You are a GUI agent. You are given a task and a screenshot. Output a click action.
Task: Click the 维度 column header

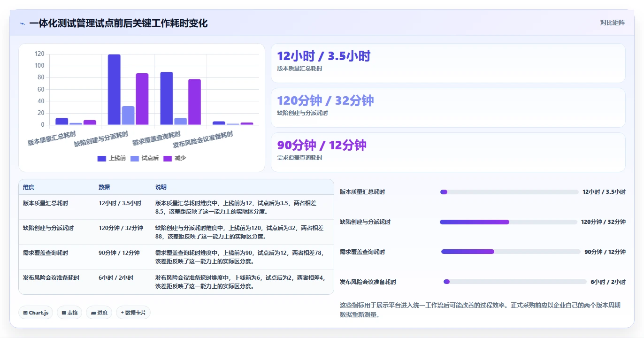[29, 187]
